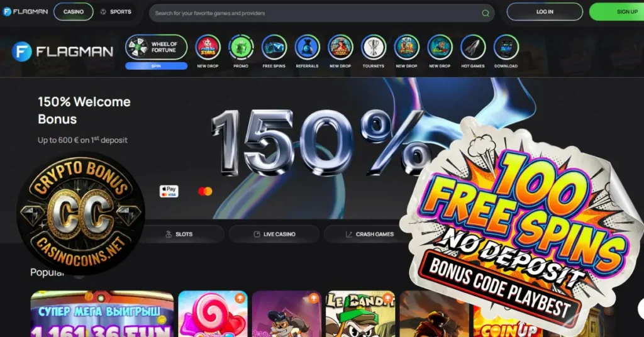Open the Hot Games rocket icon
The height and width of the screenshot is (337, 644).
473,47
